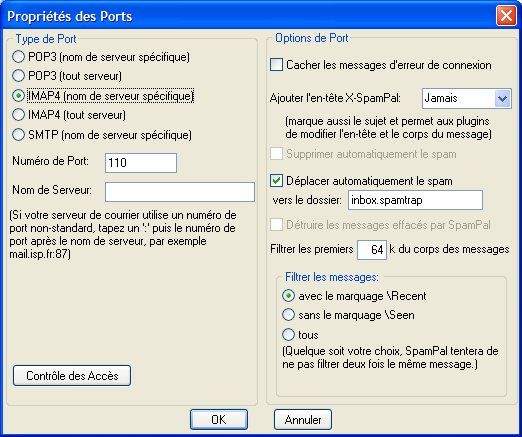Close the Propriétés des Ports window
522x437 pixels.
coord(506,16)
